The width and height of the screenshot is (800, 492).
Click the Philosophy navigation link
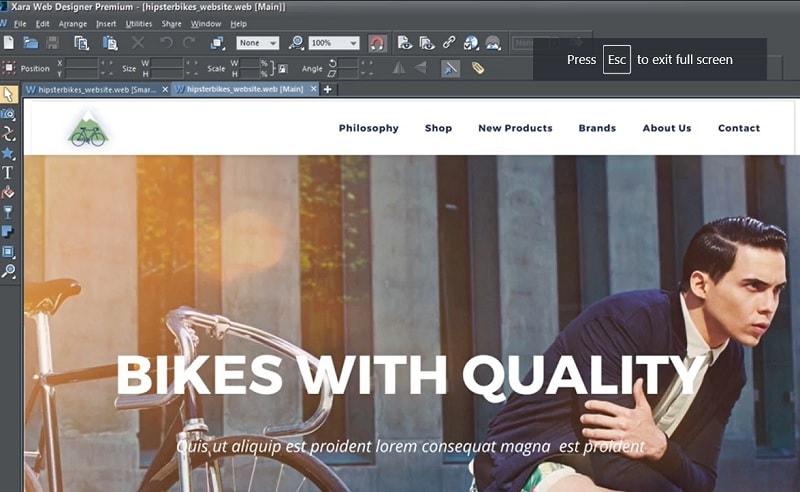[368, 128]
